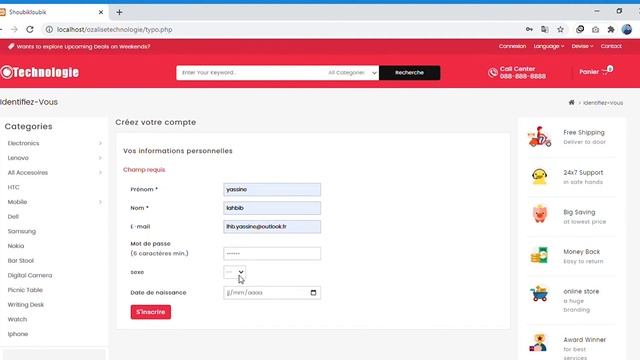640x360 pixels.
Task: Open the HTC category
Action: tap(13, 187)
